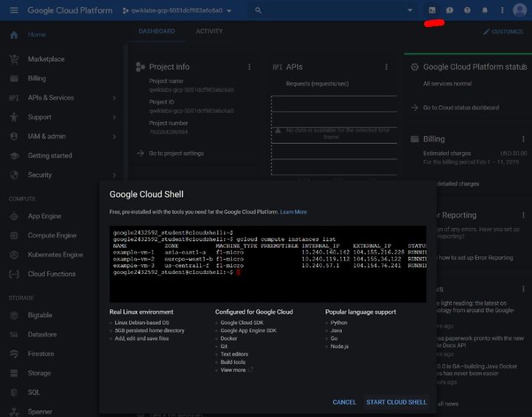532x417 pixels.
Task: Open the user account avatar
Action: tap(519, 10)
